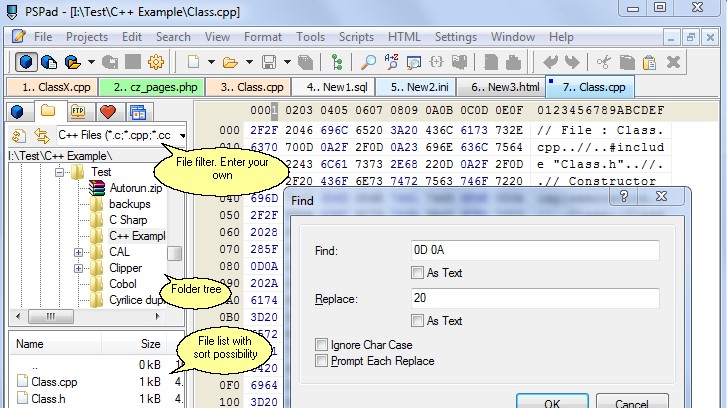Check the Ignore Char Case option
727x408 pixels.
point(321,344)
